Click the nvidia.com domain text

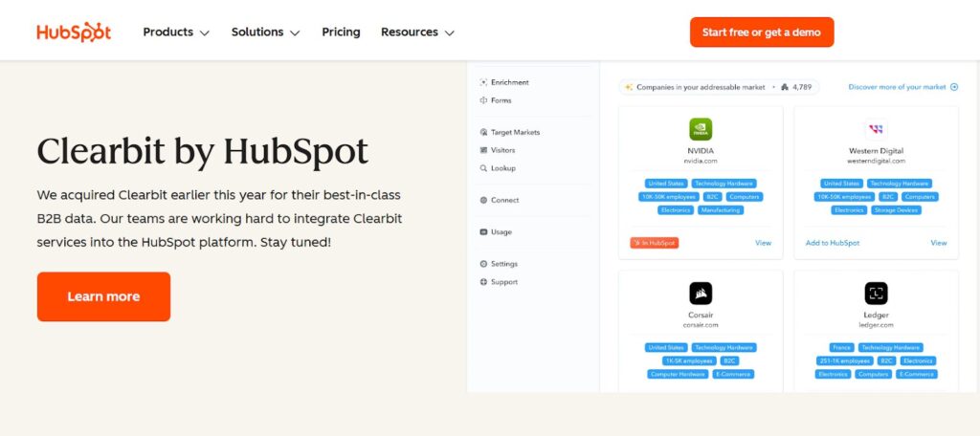point(700,162)
